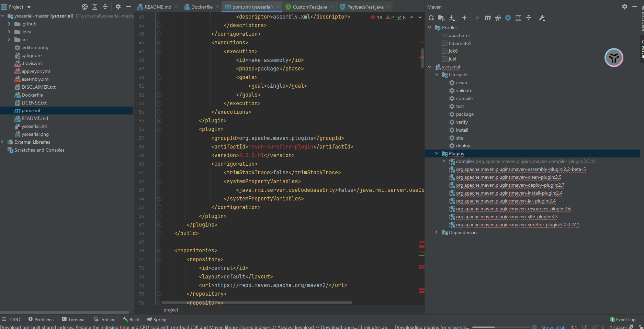This screenshot has height=329, width=644.
Task: Select the compile lifecycle goal
Action: point(464,98)
